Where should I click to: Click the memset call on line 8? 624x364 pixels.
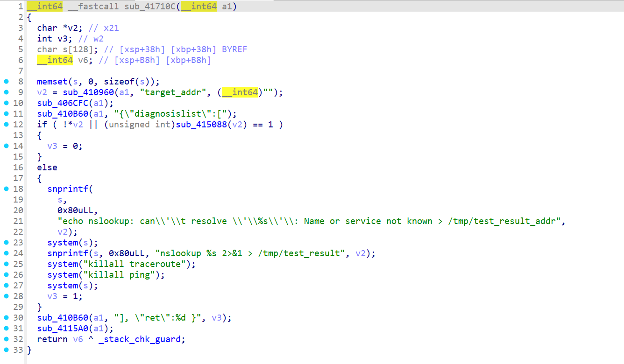click(x=52, y=82)
